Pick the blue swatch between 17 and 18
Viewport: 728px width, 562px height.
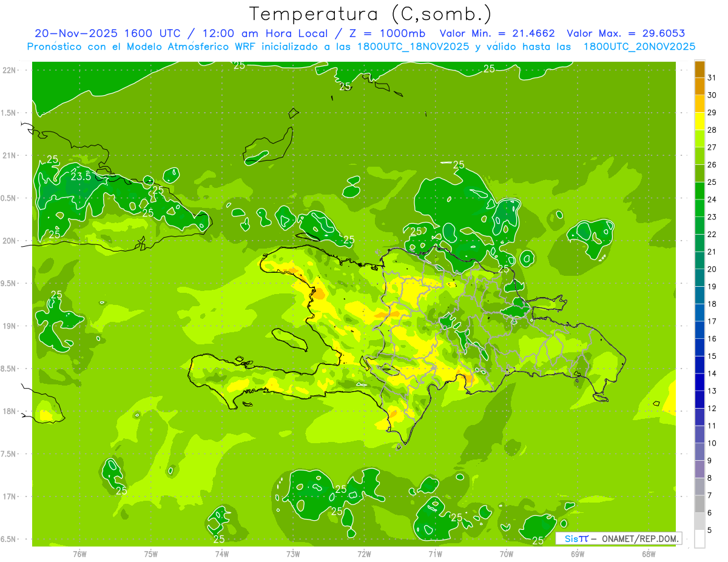click(699, 313)
